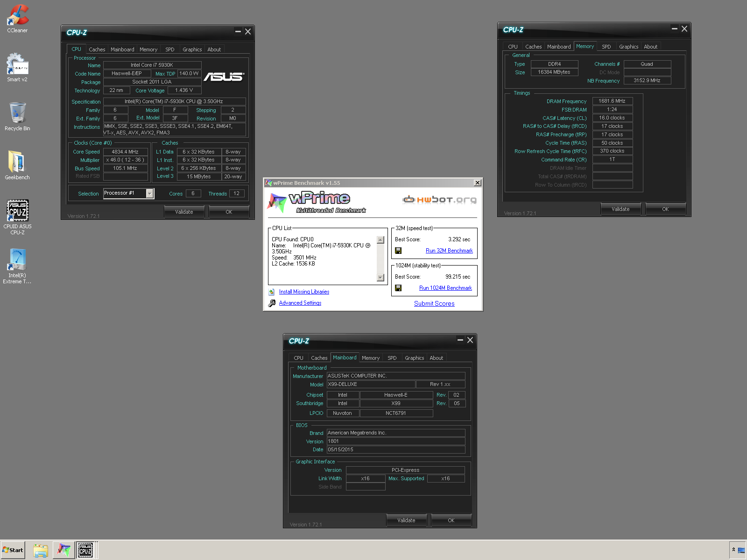The width and height of the screenshot is (747, 560).
Task: Click the CPU List scroll up arrow
Action: point(381,240)
